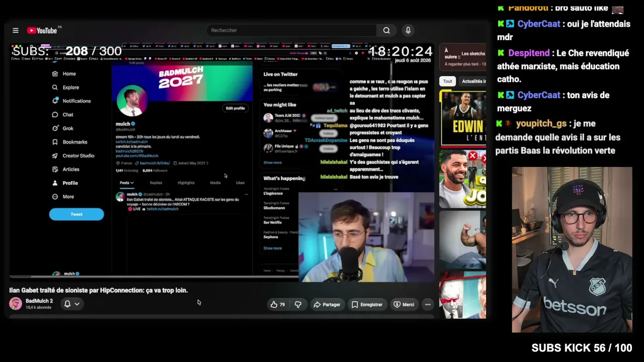Open the flexing muscular man video thumbnail
Screen dimensions: 644x362
click(463, 239)
